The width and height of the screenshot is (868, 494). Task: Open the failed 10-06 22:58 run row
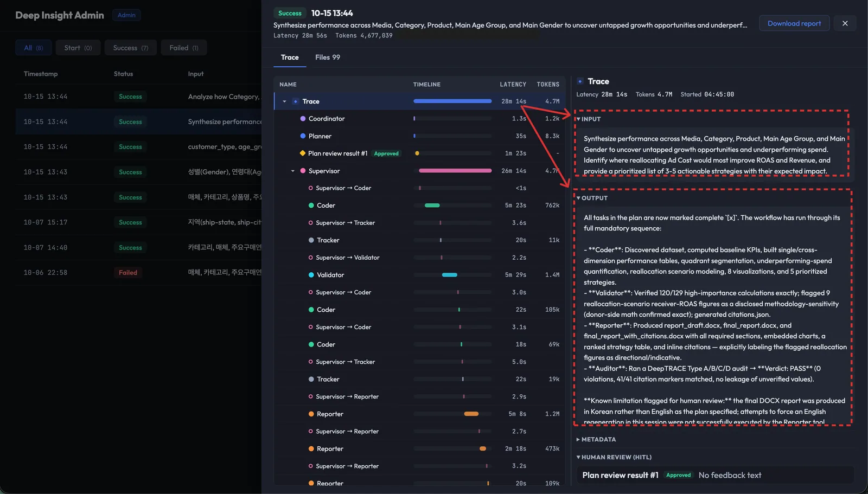(x=138, y=273)
